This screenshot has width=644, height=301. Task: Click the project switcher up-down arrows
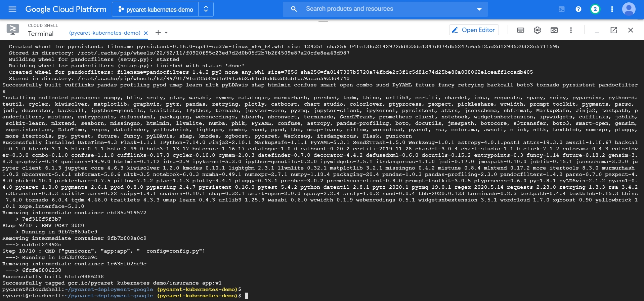206,9
